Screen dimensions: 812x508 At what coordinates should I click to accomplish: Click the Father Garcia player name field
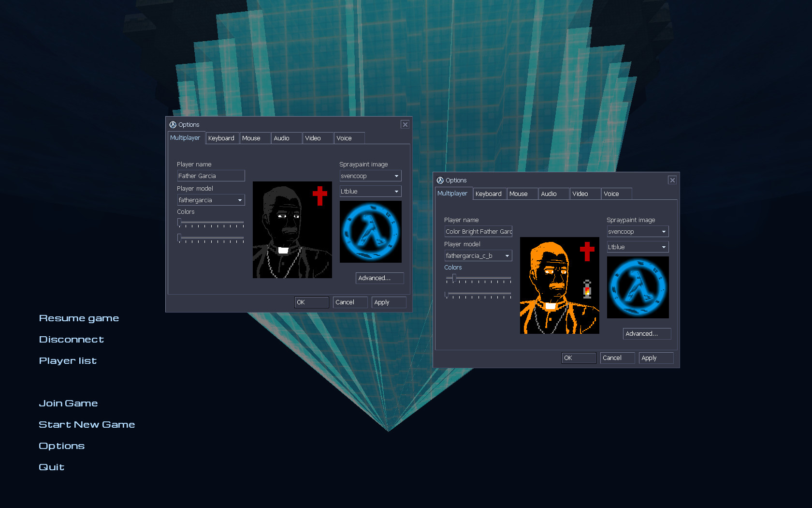click(211, 176)
